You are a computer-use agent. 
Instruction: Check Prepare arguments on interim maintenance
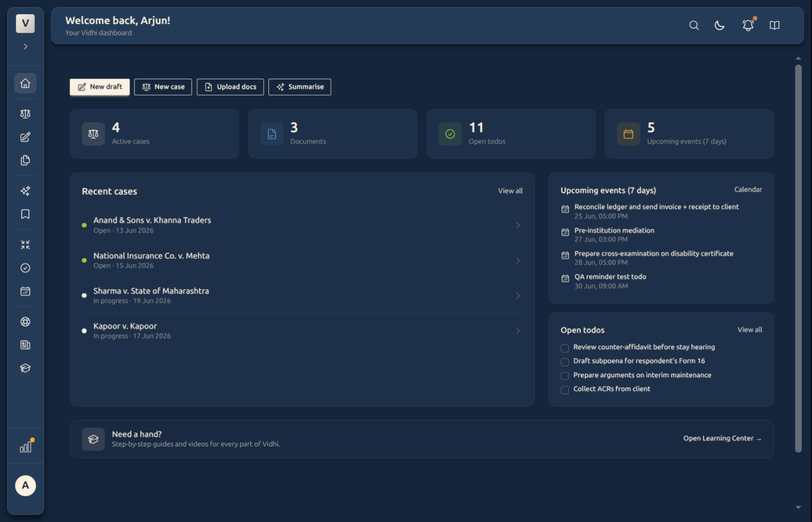coord(565,376)
